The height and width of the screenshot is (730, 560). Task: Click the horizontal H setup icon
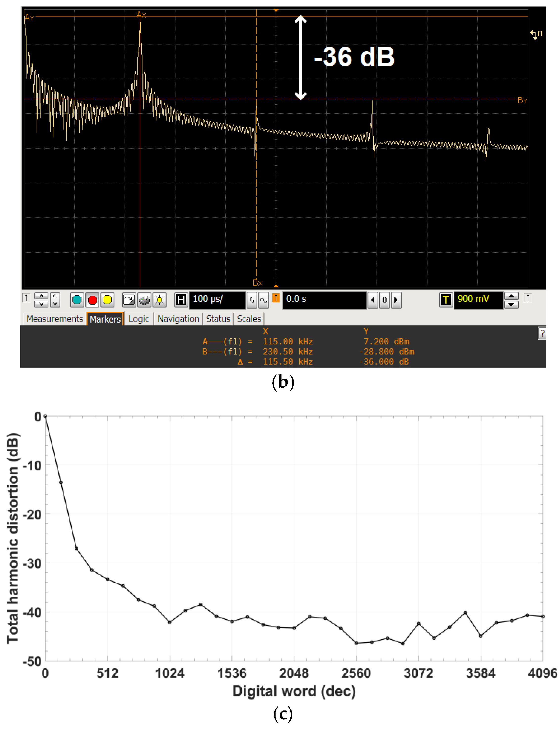coord(181,300)
